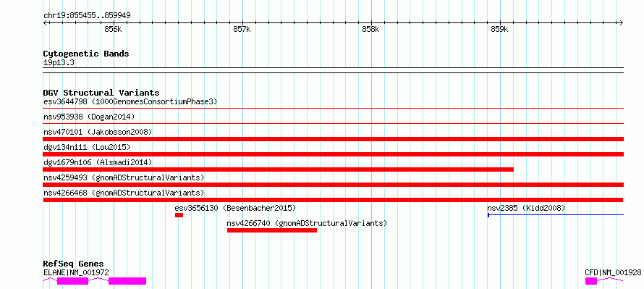Image resolution: width=644 pixels, height=289 pixels.
Task: Click the red bar beneath nsv4266468
Action: (334, 200)
